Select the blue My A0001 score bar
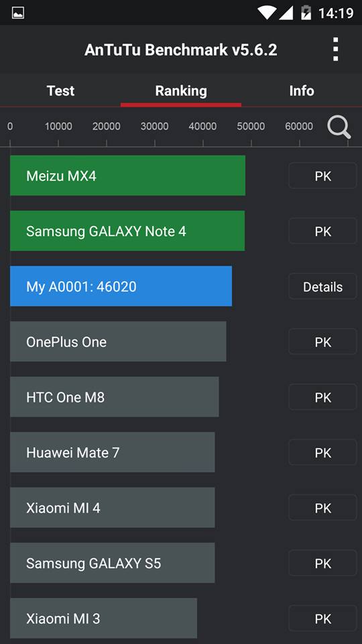 click(121, 286)
